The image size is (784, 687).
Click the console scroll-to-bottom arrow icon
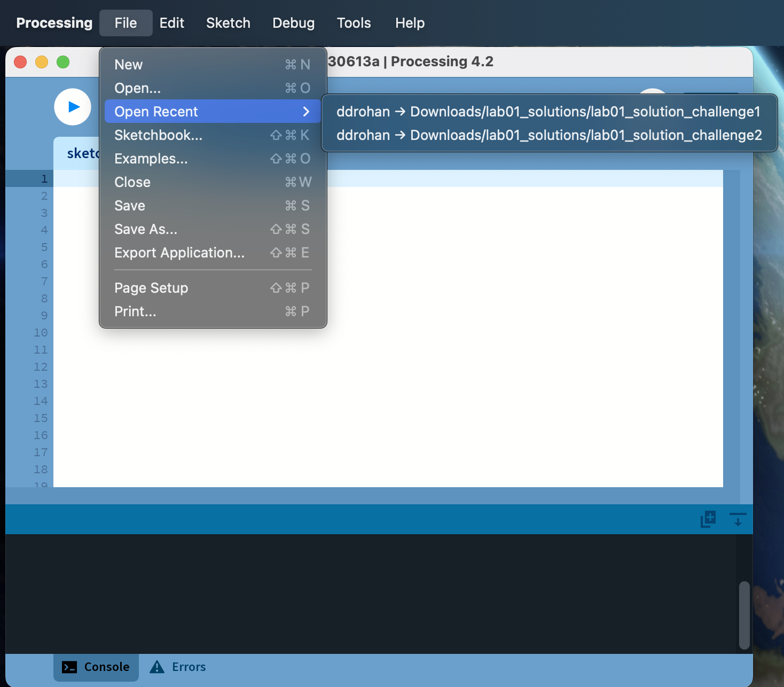(x=738, y=519)
